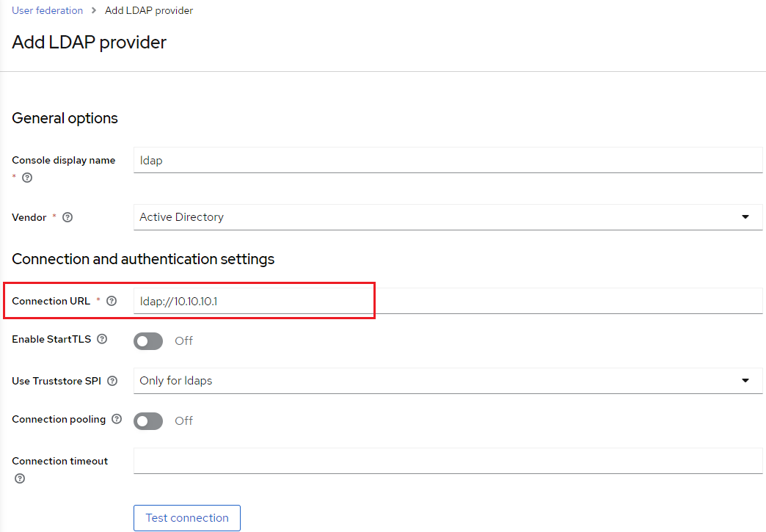This screenshot has height=532, width=766.
Task: Click into the Connection URL input
Action: pyautogui.click(x=448, y=301)
